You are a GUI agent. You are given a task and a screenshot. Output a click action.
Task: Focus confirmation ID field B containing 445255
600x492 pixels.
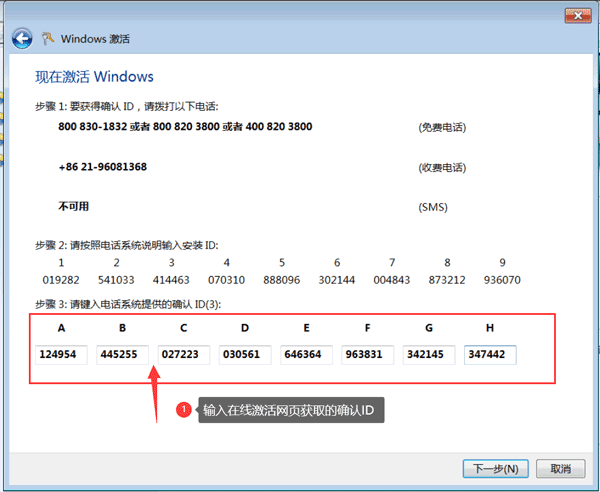tap(122, 355)
